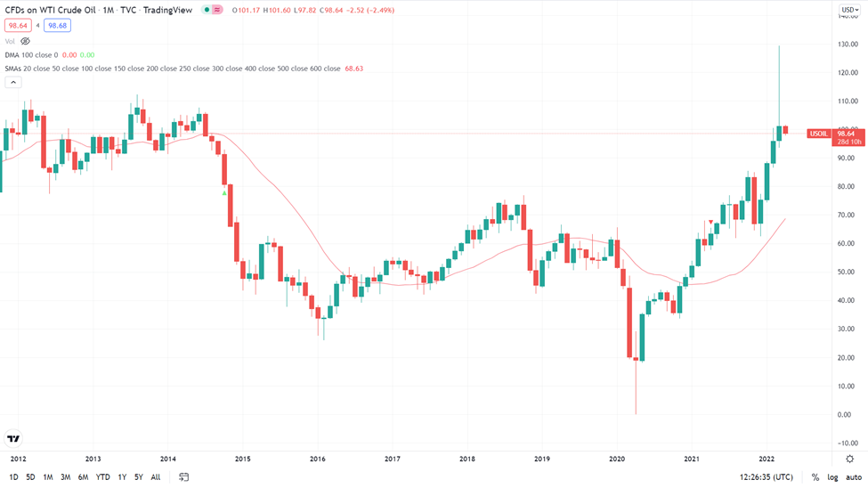The width and height of the screenshot is (868, 488).
Task: Select the YTD time range
Action: click(x=103, y=477)
